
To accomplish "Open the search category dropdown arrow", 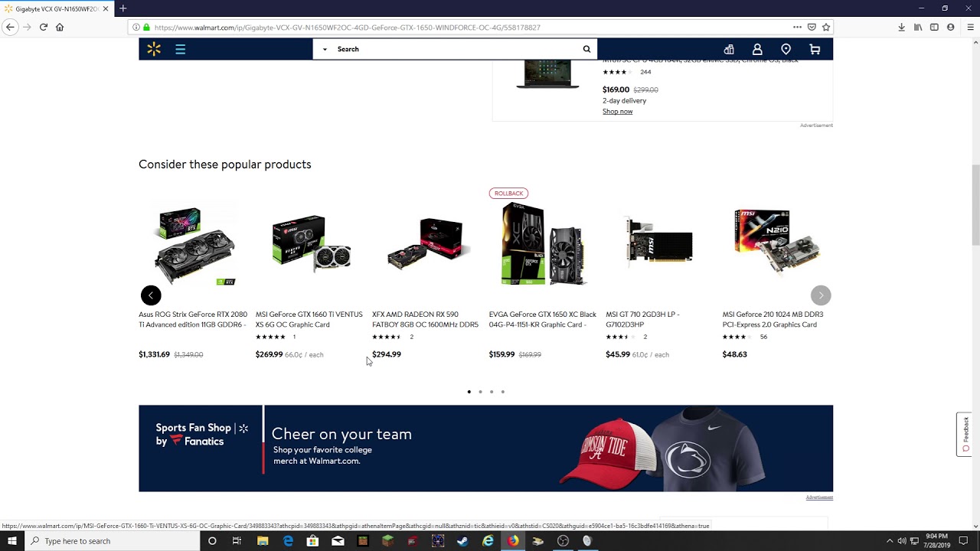I will pyautogui.click(x=325, y=49).
